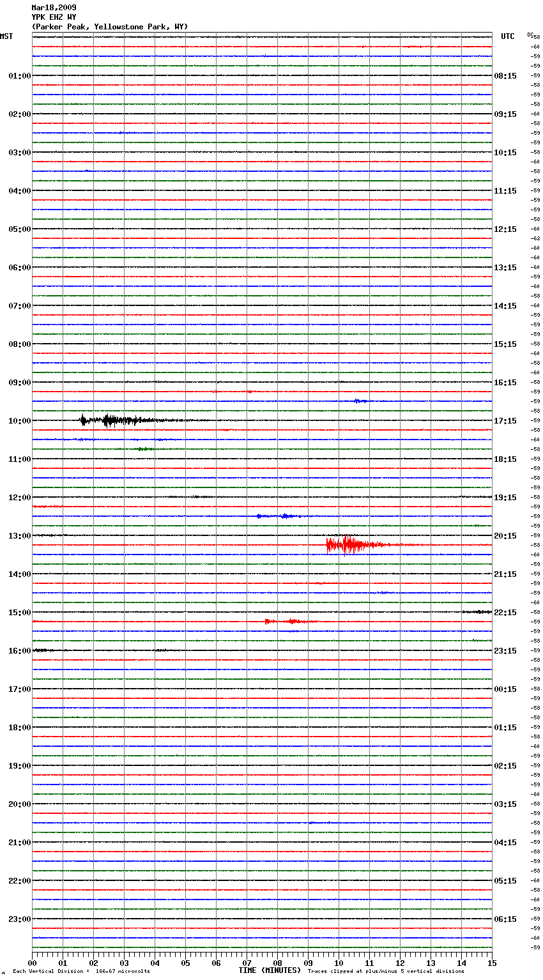
Task: Select the 04:00 MST hour label
Action: [x=19, y=191]
